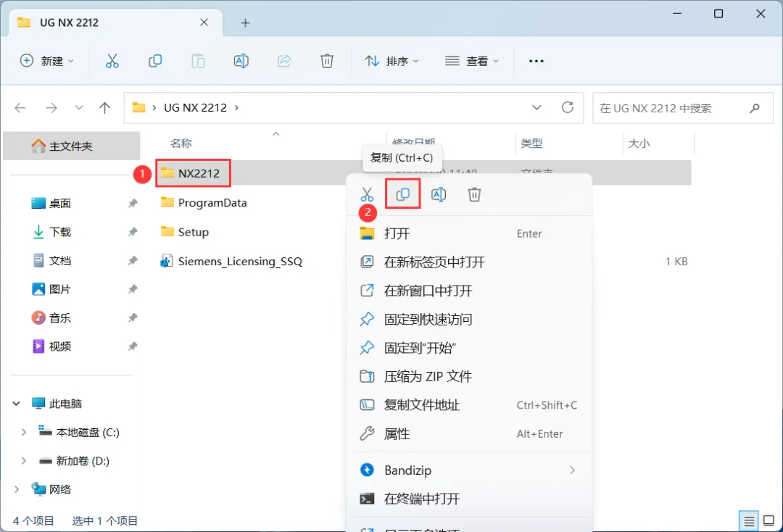The width and height of the screenshot is (783, 532).
Task: Refresh the folder view
Action: click(x=567, y=107)
